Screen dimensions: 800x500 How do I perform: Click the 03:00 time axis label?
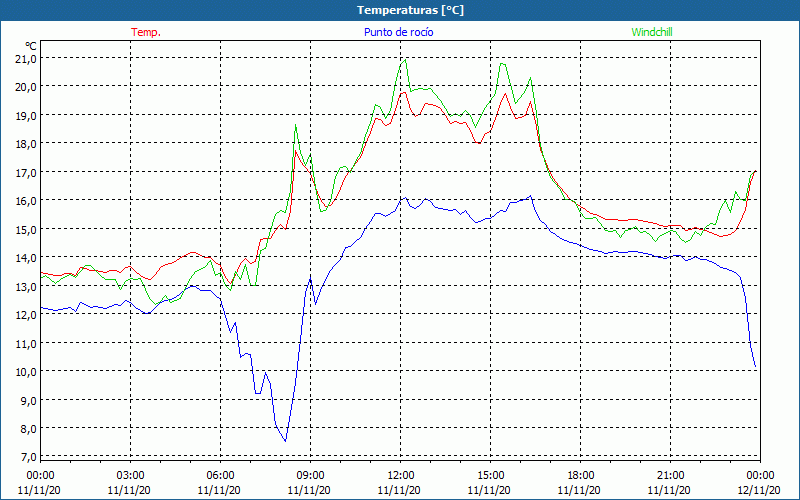pyautogui.click(x=131, y=476)
